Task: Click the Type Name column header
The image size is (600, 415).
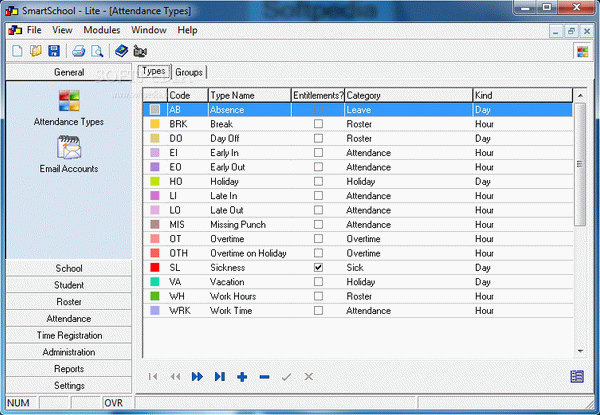Action: pyautogui.click(x=249, y=95)
